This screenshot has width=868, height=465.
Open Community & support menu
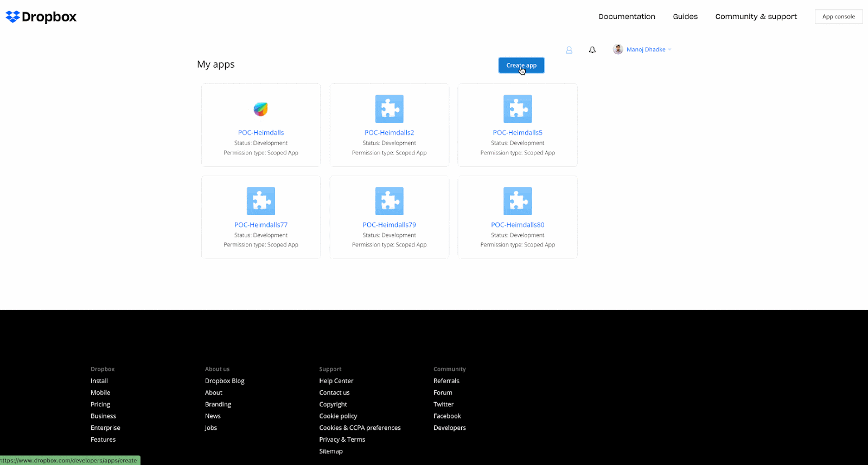coord(756,17)
